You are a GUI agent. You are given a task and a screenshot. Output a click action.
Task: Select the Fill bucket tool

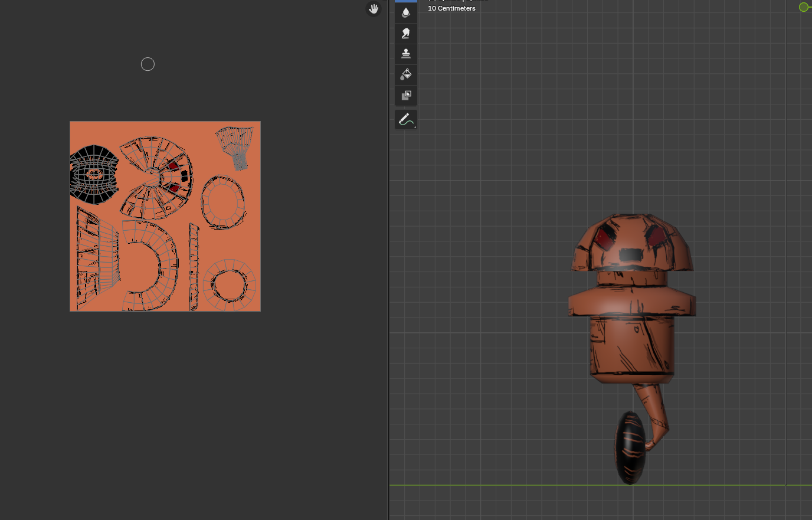[406, 74]
